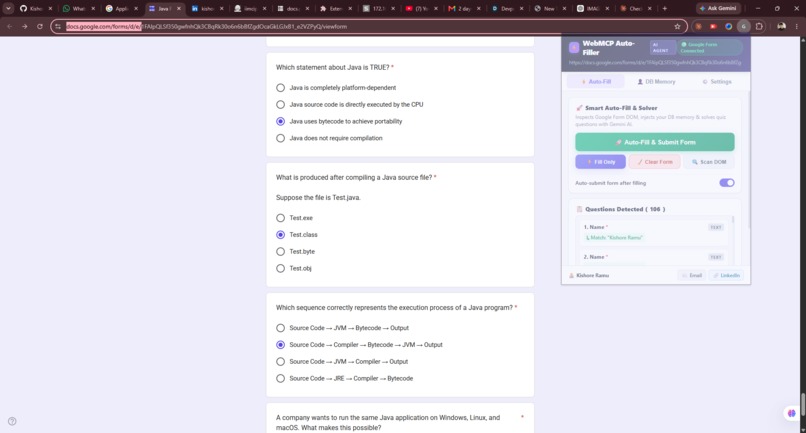Screen dimensions: 806x433
Task: Select 'Source Code → Compiler → Bytecode → JVM → Output'
Action: (280, 345)
